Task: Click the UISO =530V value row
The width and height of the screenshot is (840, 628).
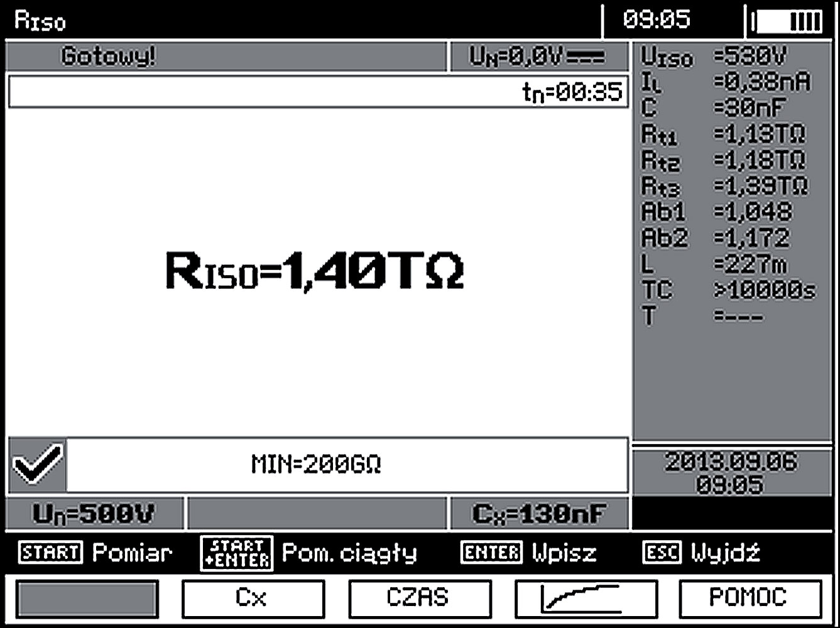Action: pos(714,57)
